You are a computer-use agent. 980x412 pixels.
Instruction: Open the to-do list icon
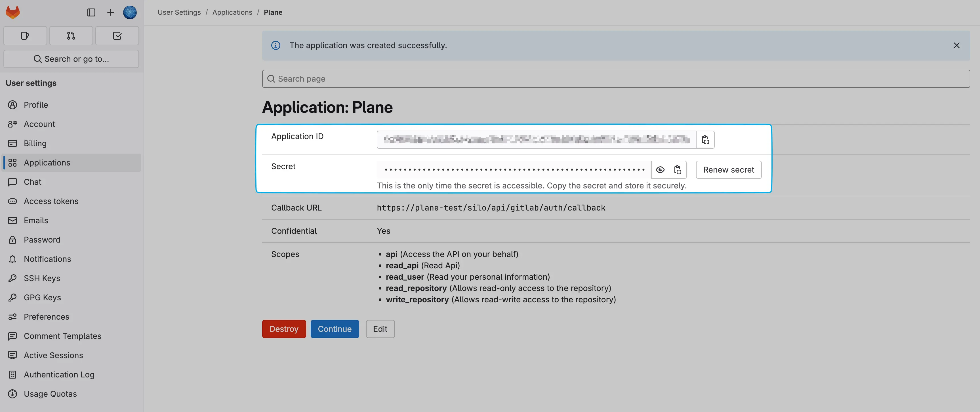(117, 35)
